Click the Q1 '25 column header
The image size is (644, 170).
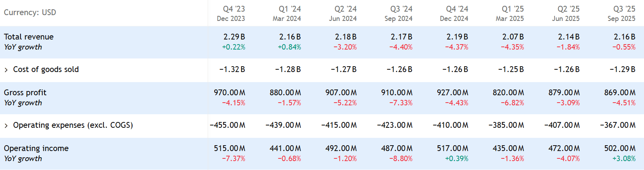coord(512,9)
